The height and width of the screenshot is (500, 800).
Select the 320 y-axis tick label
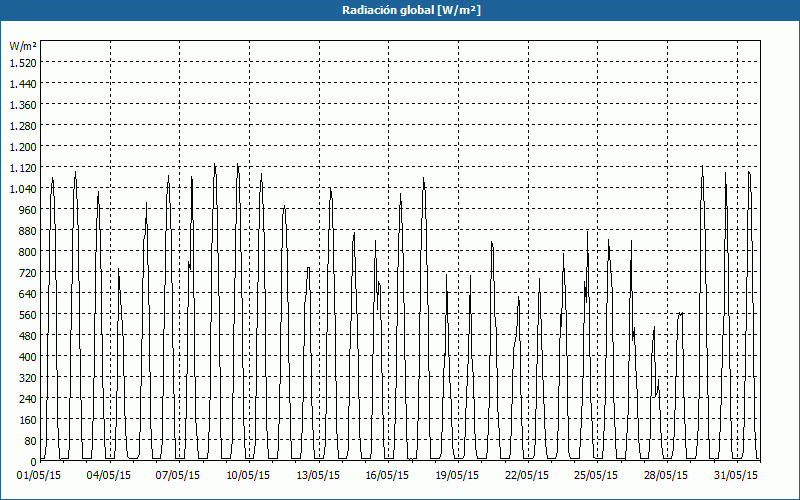tap(27, 377)
